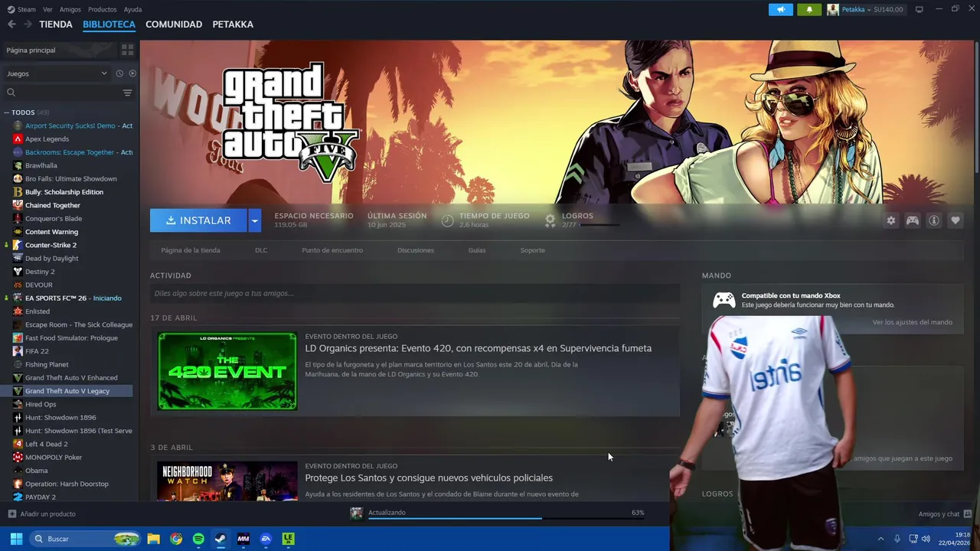This screenshot has height=551, width=980.
Task: Open the Ayuda menu
Action: tap(132, 9)
